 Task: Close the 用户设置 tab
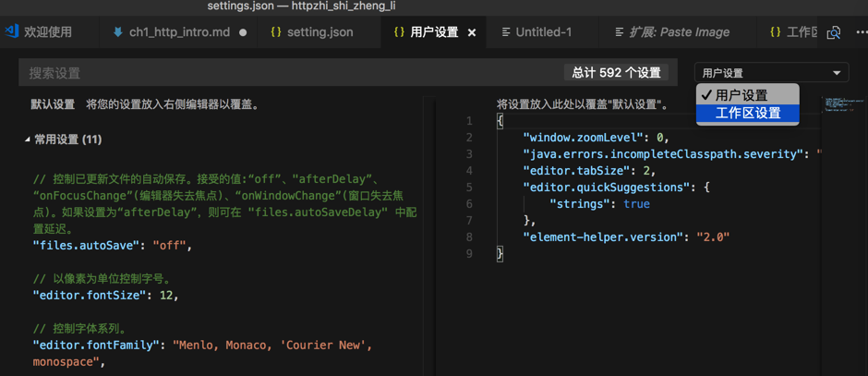(472, 31)
